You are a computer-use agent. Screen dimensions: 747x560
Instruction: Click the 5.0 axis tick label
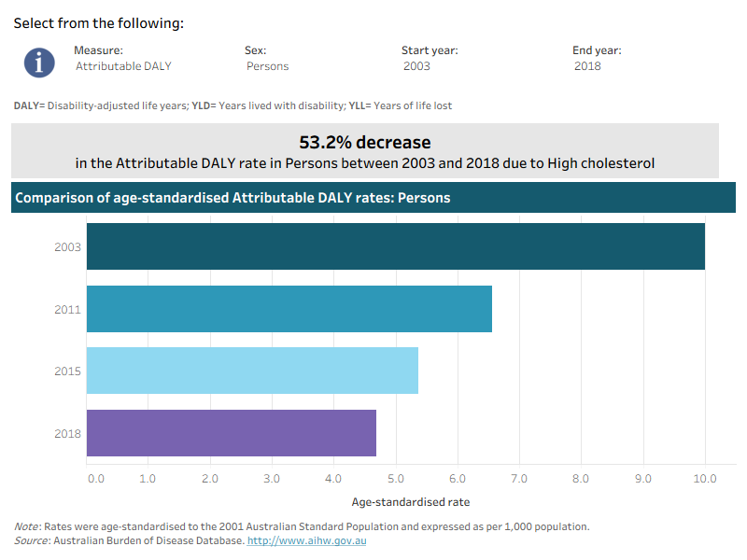(395, 479)
